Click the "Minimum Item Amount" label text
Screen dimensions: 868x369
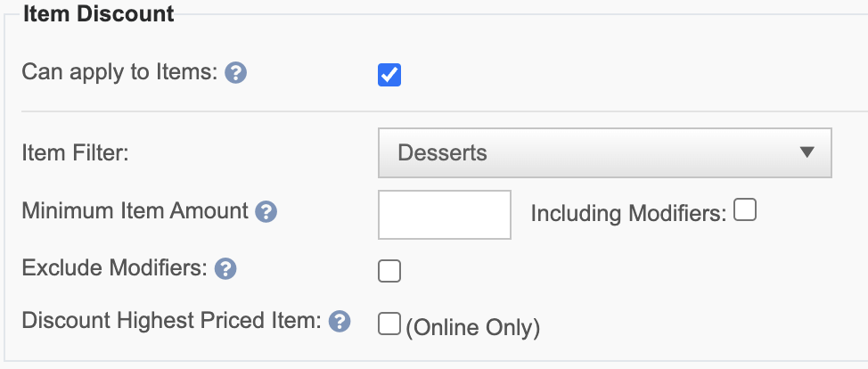coord(135,211)
